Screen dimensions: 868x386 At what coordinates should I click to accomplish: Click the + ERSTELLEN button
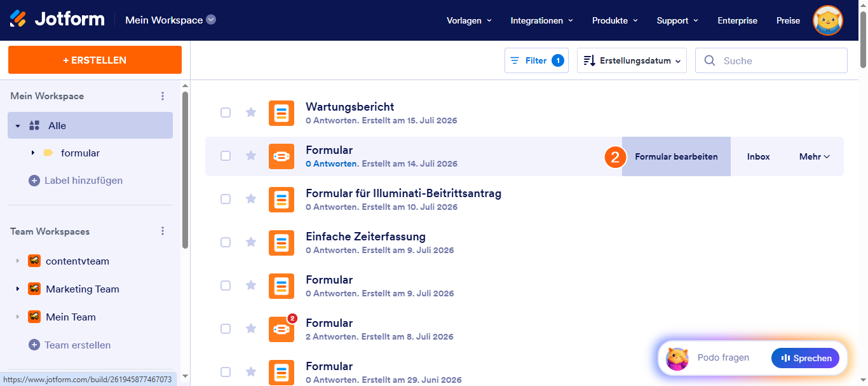click(x=95, y=60)
